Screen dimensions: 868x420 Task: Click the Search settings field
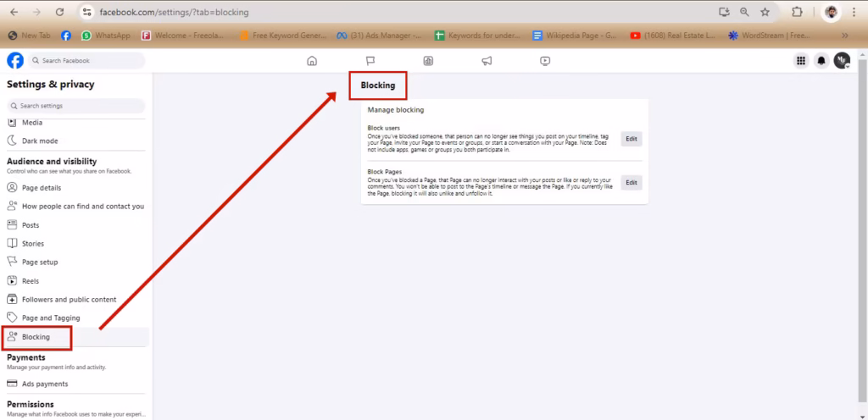click(76, 106)
